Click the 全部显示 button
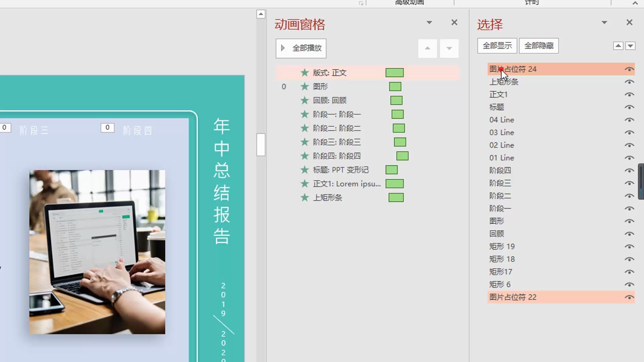The image size is (644, 362). point(497,46)
